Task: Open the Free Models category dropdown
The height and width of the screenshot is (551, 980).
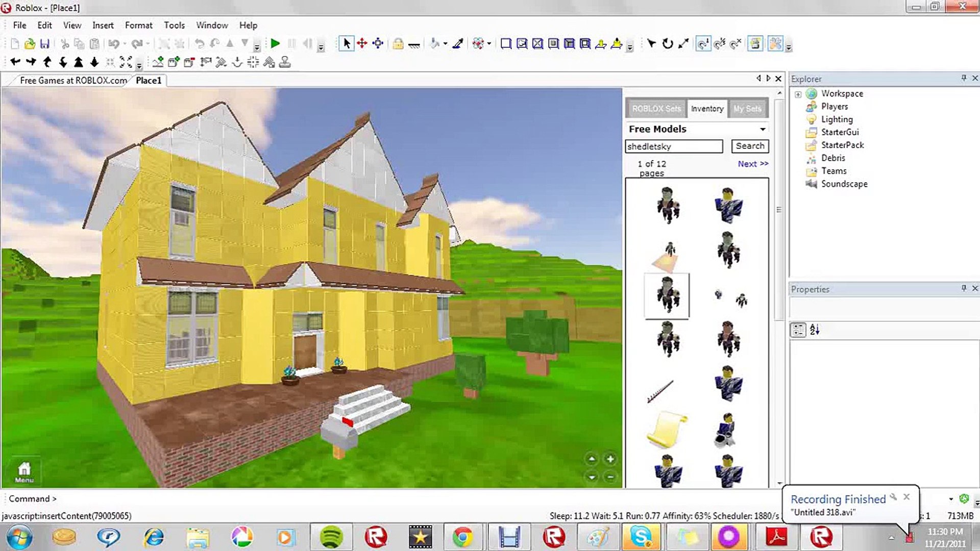Action: click(763, 129)
